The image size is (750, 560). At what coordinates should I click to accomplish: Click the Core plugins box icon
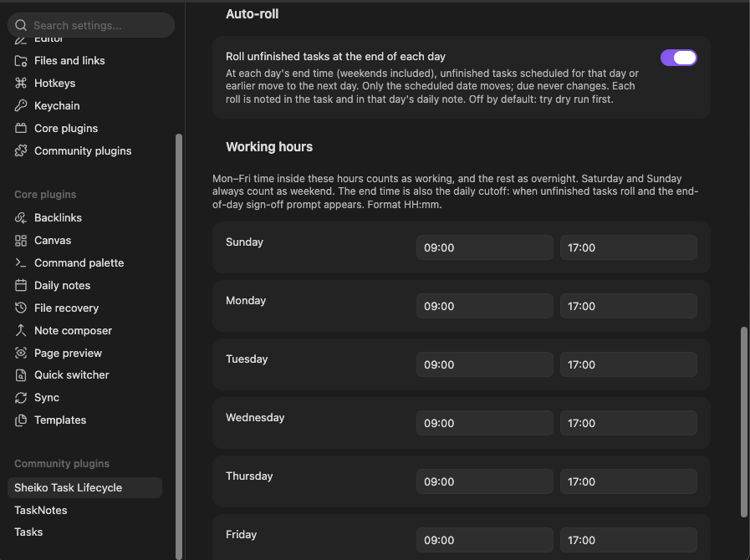pos(21,128)
